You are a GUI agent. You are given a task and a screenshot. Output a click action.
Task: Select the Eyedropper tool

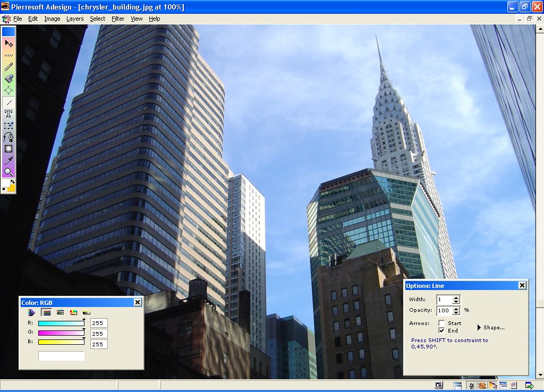8,160
